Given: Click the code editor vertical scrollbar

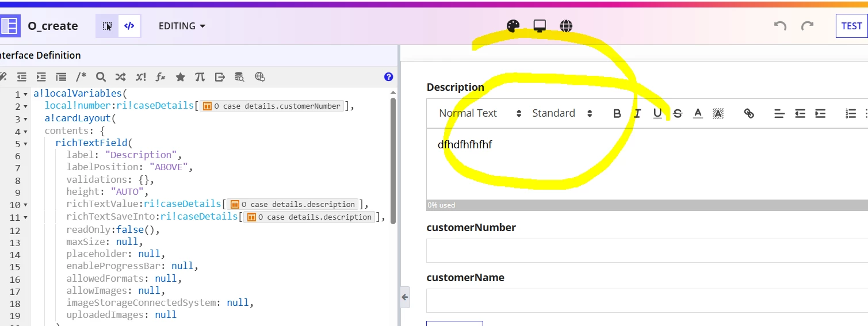Looking at the screenshot, I should pyautogui.click(x=393, y=160).
